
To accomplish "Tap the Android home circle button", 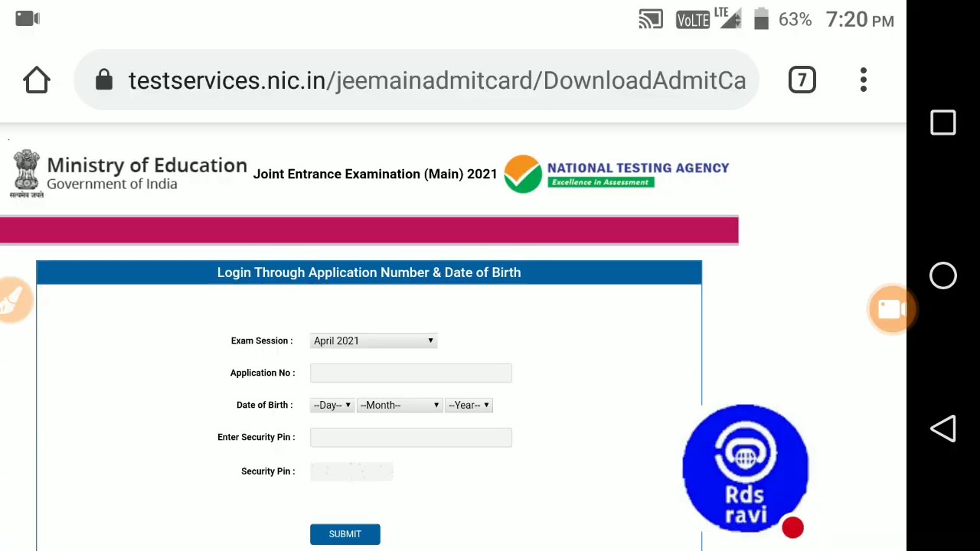I will coord(943,276).
